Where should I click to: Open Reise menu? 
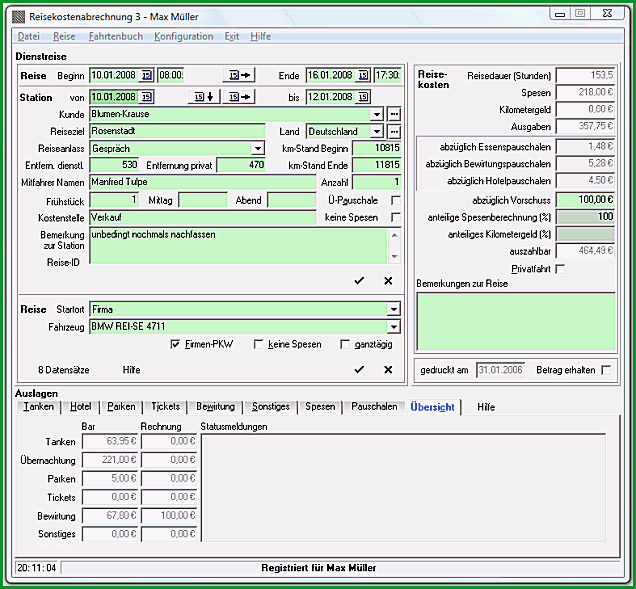(64, 37)
